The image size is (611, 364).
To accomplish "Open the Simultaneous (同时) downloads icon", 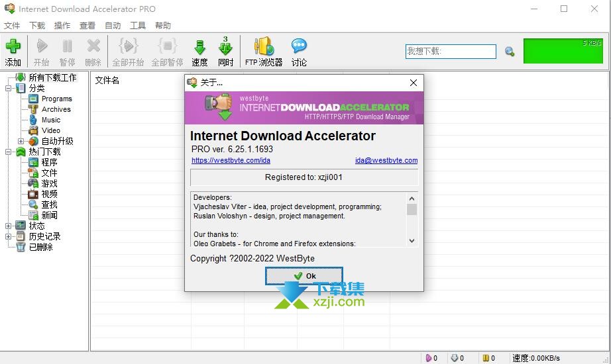I will 225,46.
